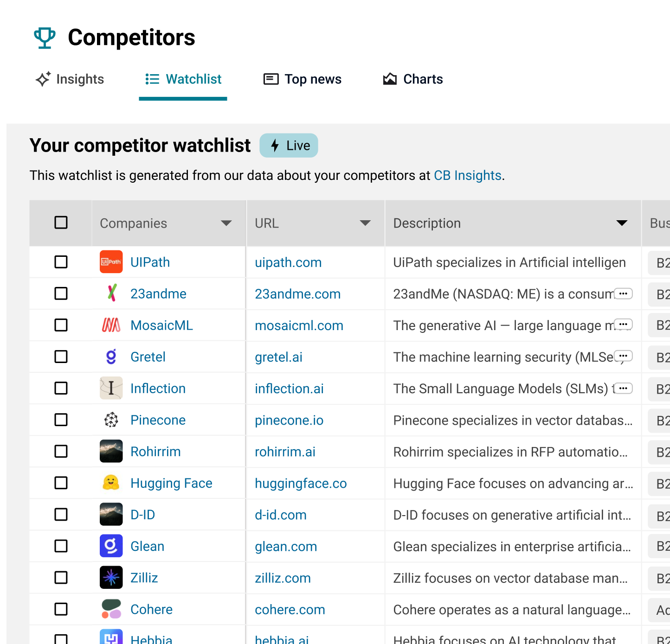Tick the checkbox for the Gretel row
670x644 pixels.
(x=61, y=357)
